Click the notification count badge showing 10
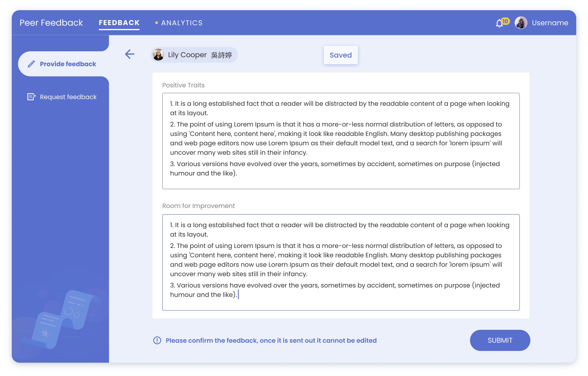Image resolution: width=588 pixels, height=376 pixels. tap(505, 21)
